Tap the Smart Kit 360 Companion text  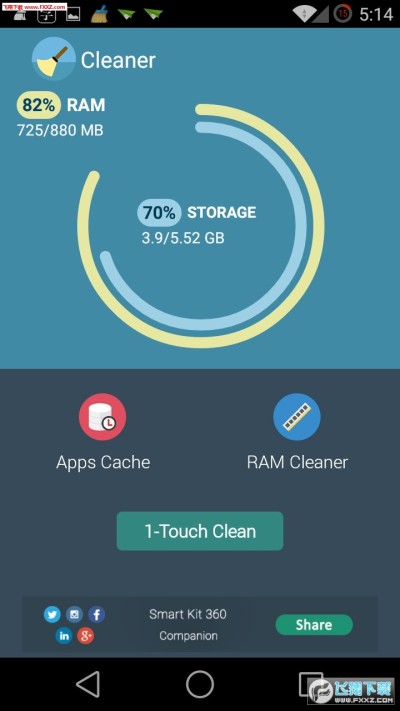pos(188,625)
